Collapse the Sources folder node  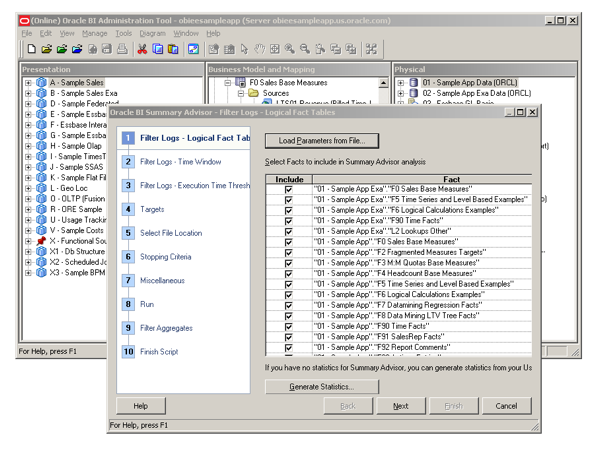241,93
